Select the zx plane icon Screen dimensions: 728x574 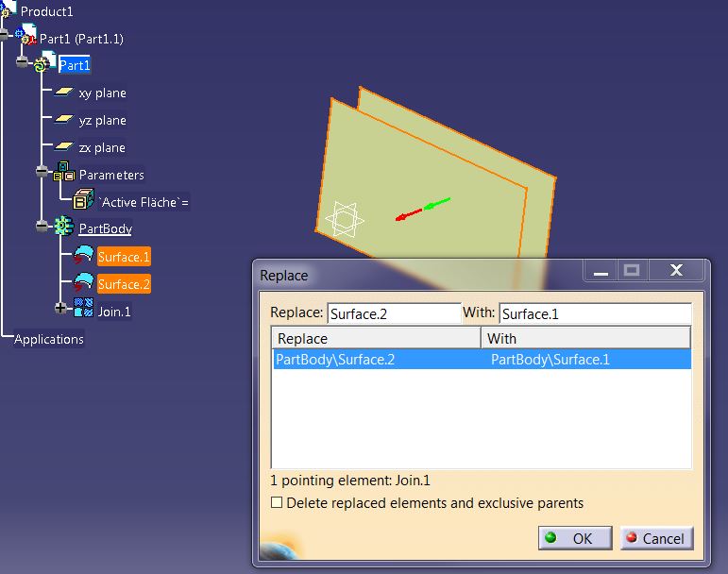(63, 147)
